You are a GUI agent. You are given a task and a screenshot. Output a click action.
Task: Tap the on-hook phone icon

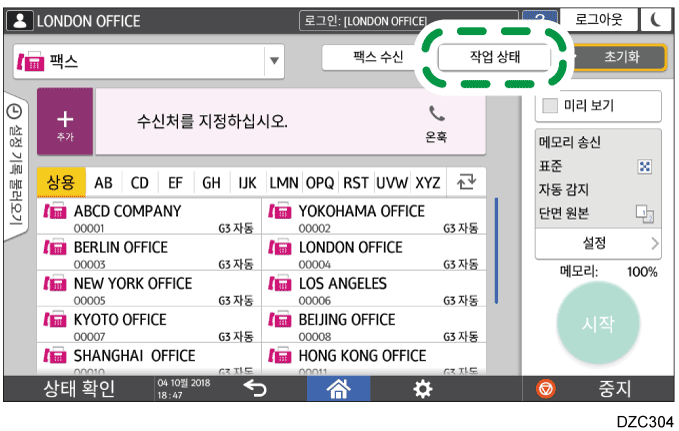(435, 121)
